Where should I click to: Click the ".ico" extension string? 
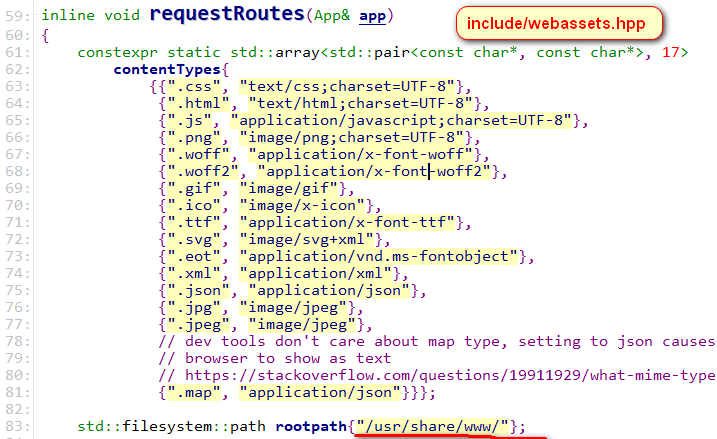[194, 205]
